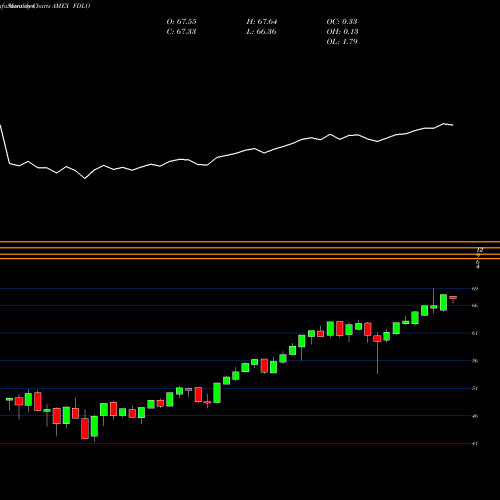Click the 12 label beside orange lines
Image resolution: width=500 pixels, height=500 pixels.
click(x=480, y=250)
